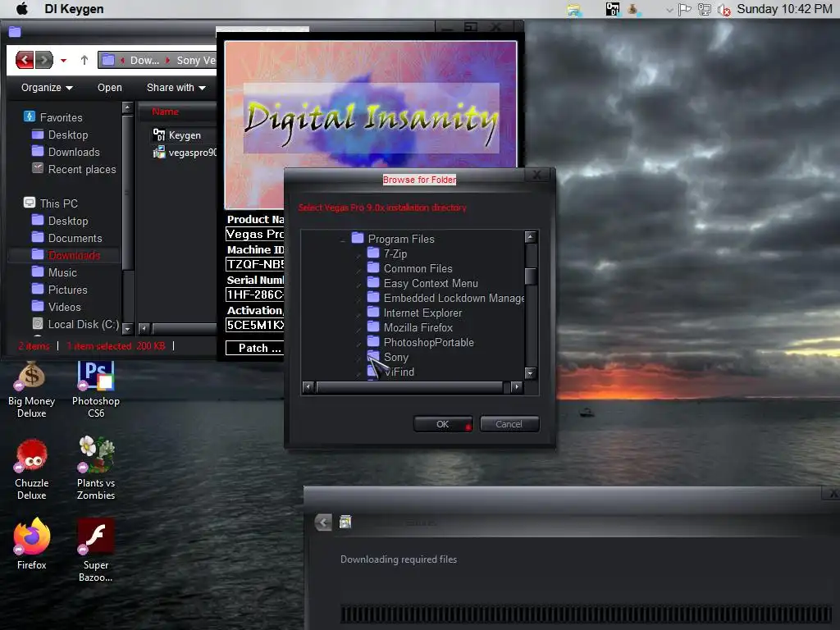
Task: Click the back arrow in the downloader window
Action: (x=323, y=523)
